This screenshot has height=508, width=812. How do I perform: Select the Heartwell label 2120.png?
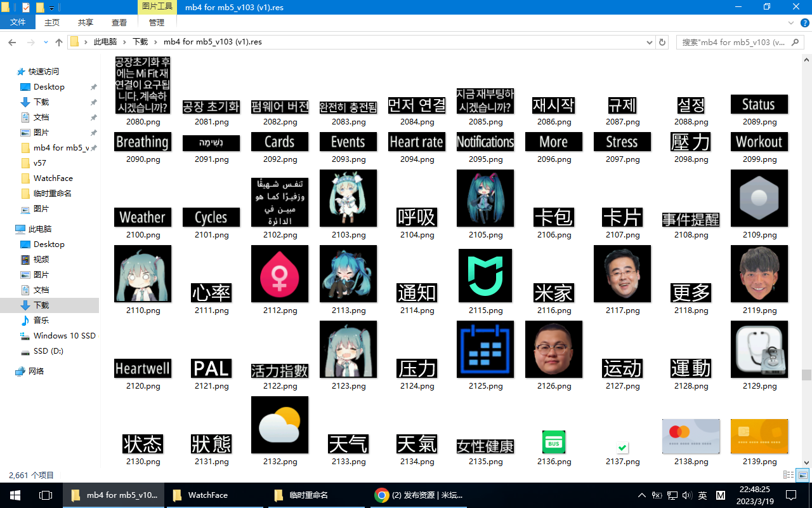click(x=143, y=368)
